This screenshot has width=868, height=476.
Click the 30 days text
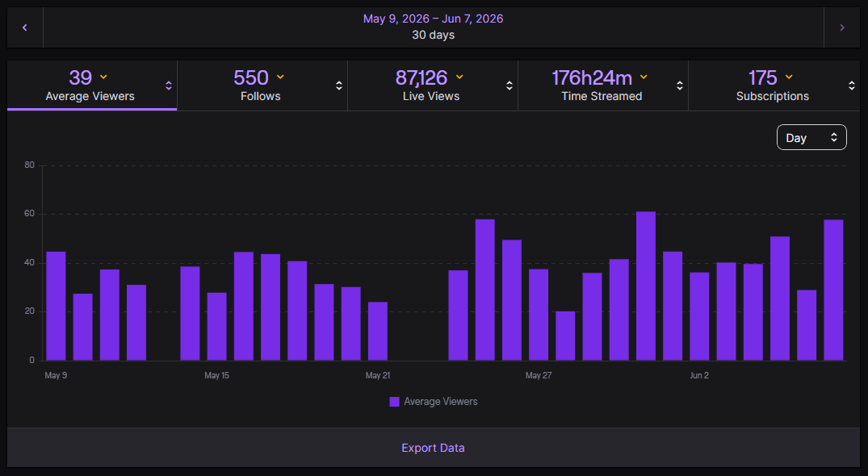(x=433, y=35)
